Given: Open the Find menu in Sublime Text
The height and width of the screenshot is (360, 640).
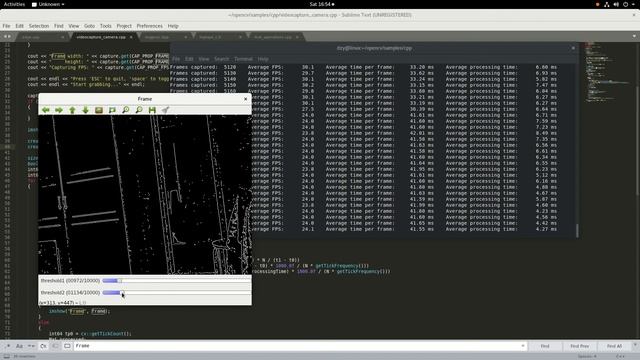Looking at the screenshot, I should click(59, 26).
